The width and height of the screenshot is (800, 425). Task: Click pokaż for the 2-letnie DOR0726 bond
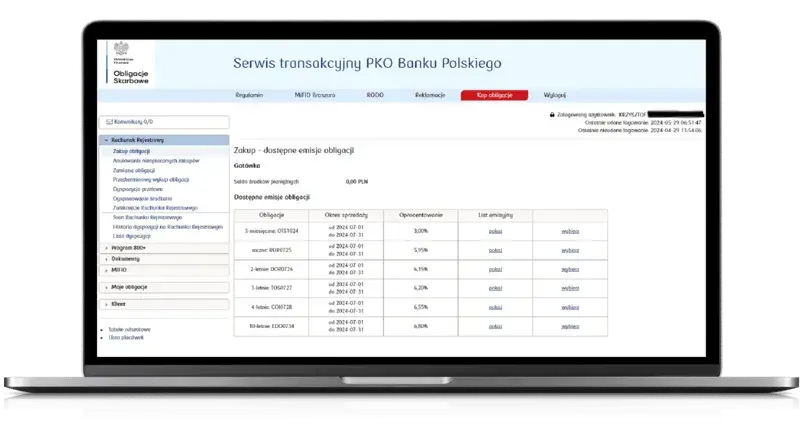(x=495, y=269)
